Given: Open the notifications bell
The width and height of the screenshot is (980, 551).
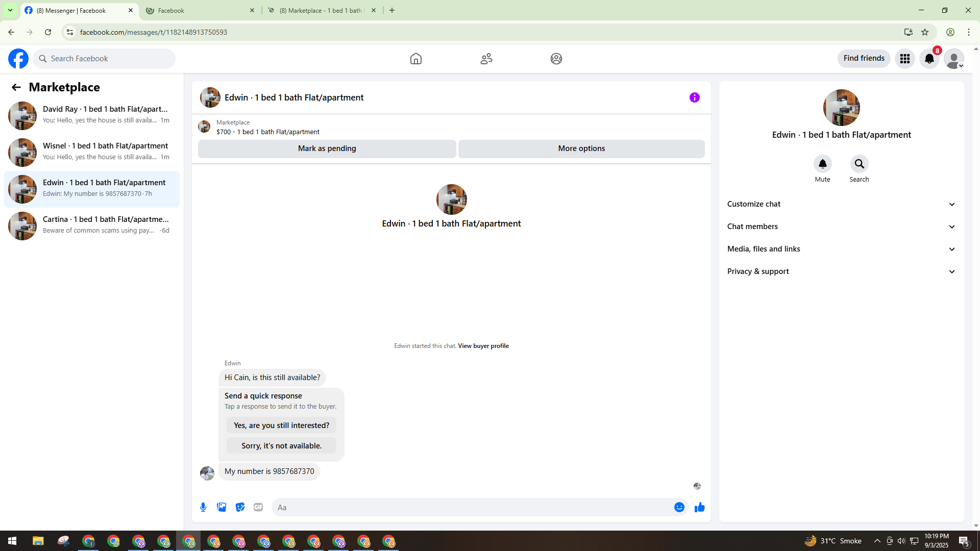Looking at the screenshot, I should click(x=929, y=59).
